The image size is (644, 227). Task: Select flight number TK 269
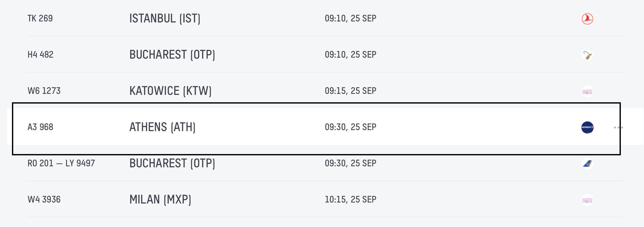[40, 18]
